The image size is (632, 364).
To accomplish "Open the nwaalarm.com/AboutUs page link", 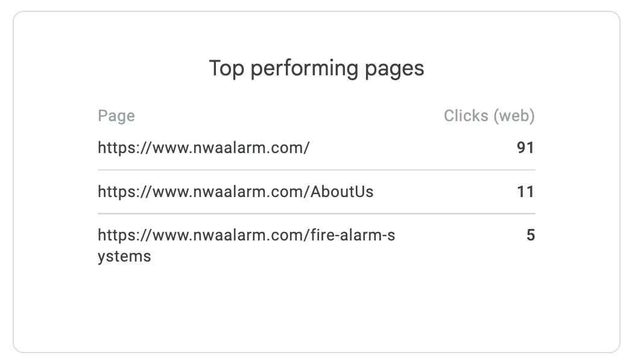I will (235, 192).
